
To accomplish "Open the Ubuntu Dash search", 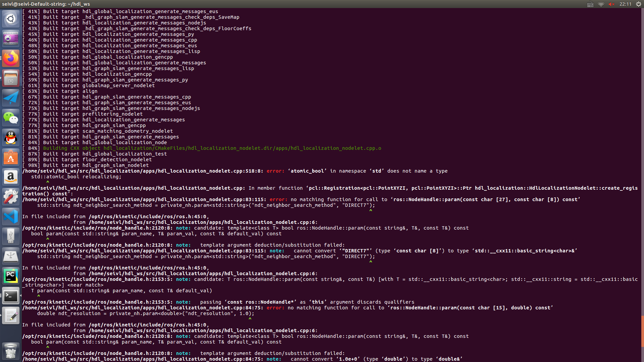I will (11, 19).
